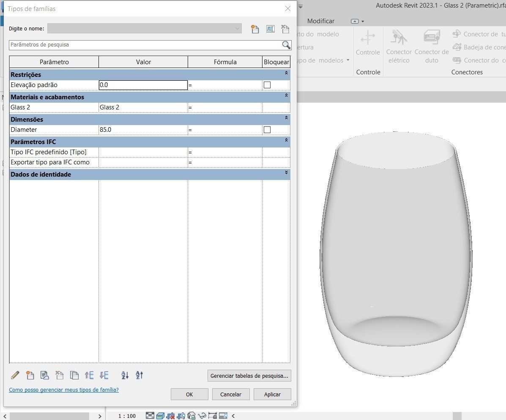Click the copy pages icon in bottom toolbar
The height and width of the screenshot is (420, 506).
pyautogui.click(x=74, y=375)
